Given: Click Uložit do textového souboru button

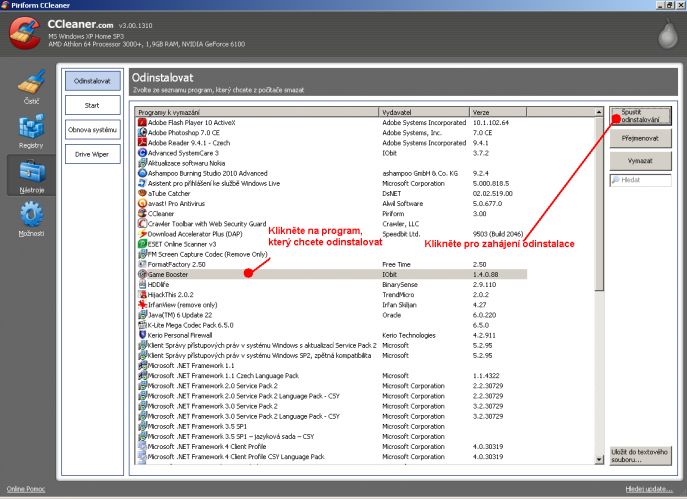Looking at the screenshot, I should pos(640,456).
